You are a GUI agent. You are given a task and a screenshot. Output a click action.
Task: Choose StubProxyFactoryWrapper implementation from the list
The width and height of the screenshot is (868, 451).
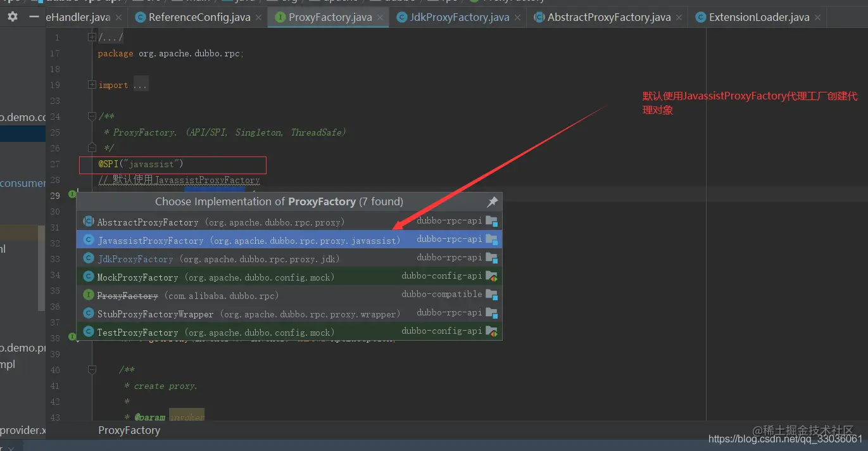(x=289, y=314)
